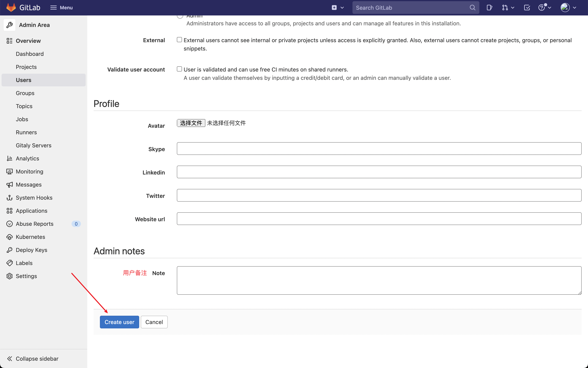This screenshot has width=588, height=368.
Task: Navigate to Dashboard overview item
Action: coord(30,53)
